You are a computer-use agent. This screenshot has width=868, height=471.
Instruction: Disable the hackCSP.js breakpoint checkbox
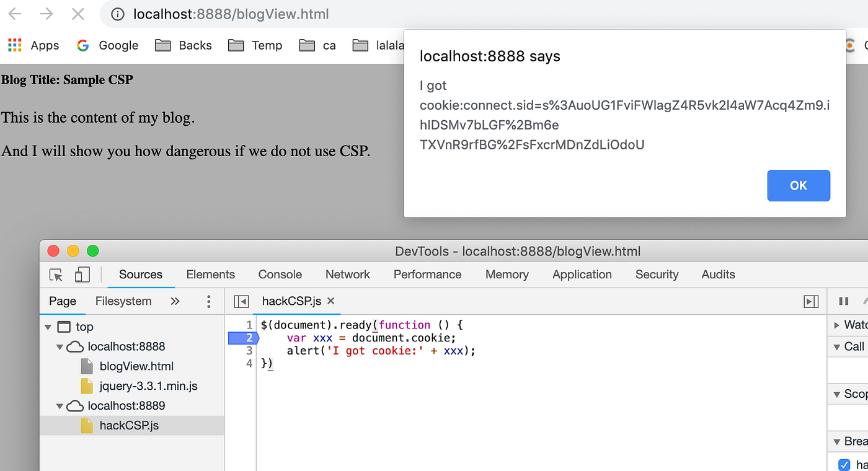coord(844,464)
